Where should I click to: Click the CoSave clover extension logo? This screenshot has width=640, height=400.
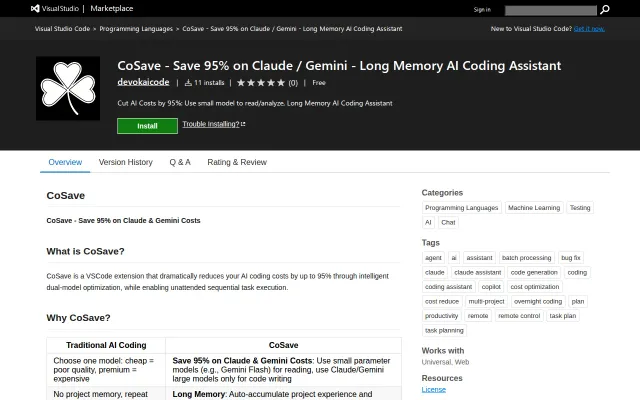pos(68,88)
